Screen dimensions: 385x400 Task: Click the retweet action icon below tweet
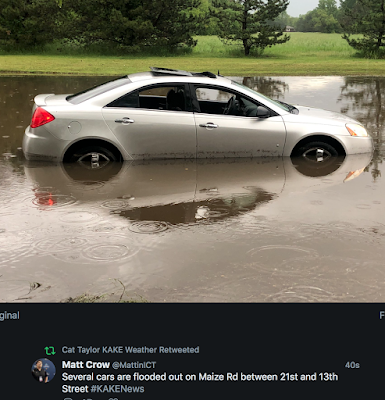tap(89, 399)
